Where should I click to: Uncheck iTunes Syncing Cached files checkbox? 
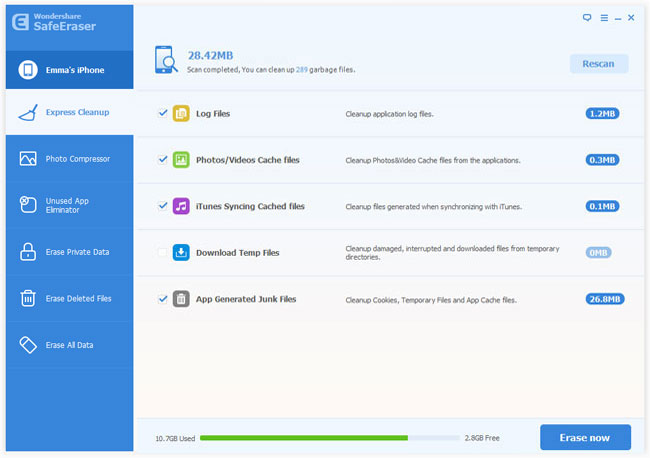(163, 206)
